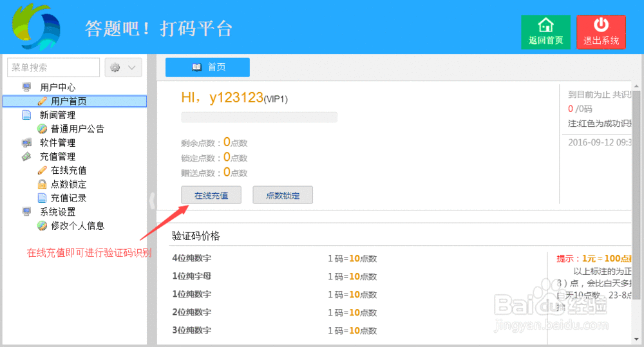Click the 退出系统 power button
Screen dimensions: 644x347
pos(600,32)
